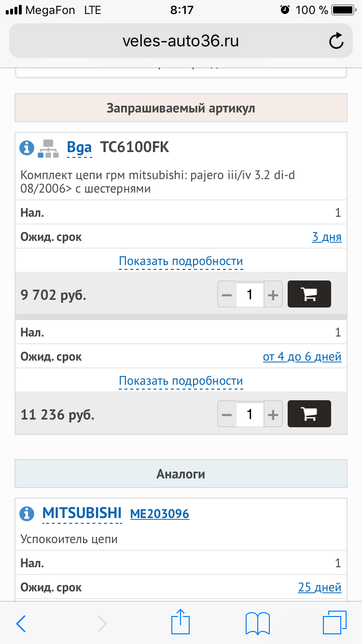Tap the info icon beside Bga TC6100FK

(27, 147)
